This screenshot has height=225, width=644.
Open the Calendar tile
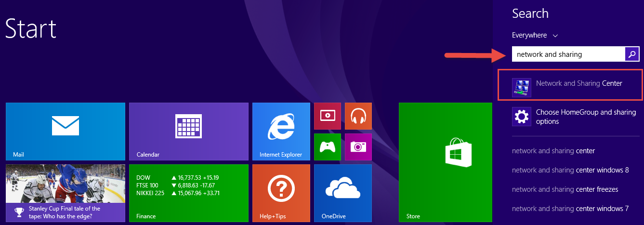click(188, 132)
